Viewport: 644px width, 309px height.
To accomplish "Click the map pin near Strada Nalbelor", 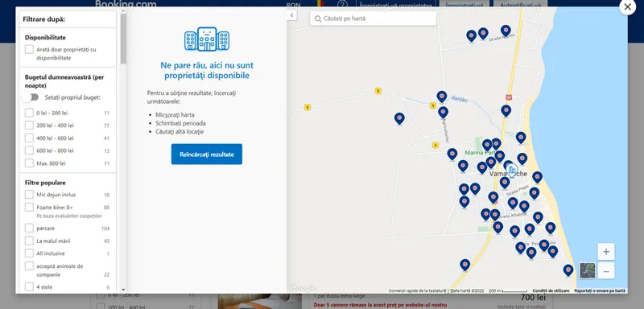I will point(506,31).
